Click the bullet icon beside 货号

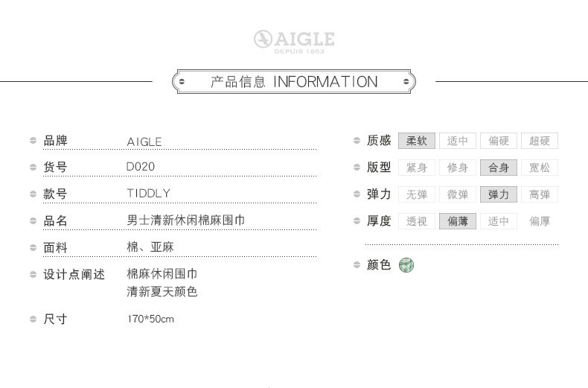tap(33, 168)
